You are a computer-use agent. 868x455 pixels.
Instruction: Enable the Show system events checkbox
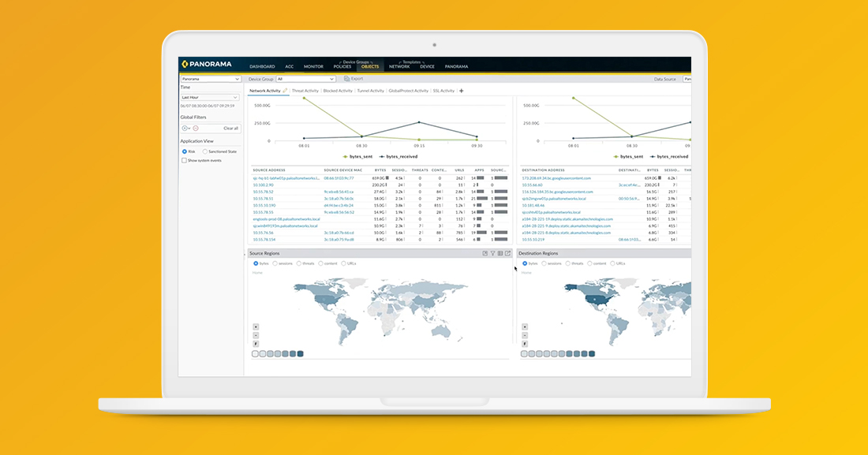[x=185, y=160]
